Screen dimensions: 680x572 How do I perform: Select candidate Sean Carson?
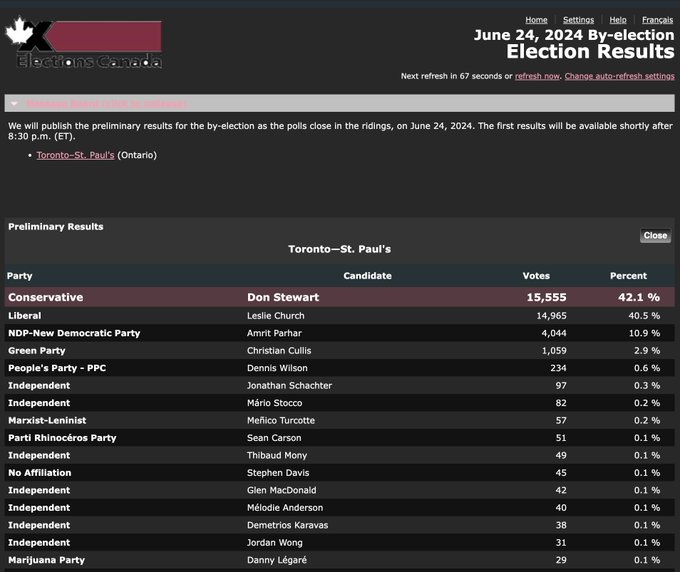(274, 438)
